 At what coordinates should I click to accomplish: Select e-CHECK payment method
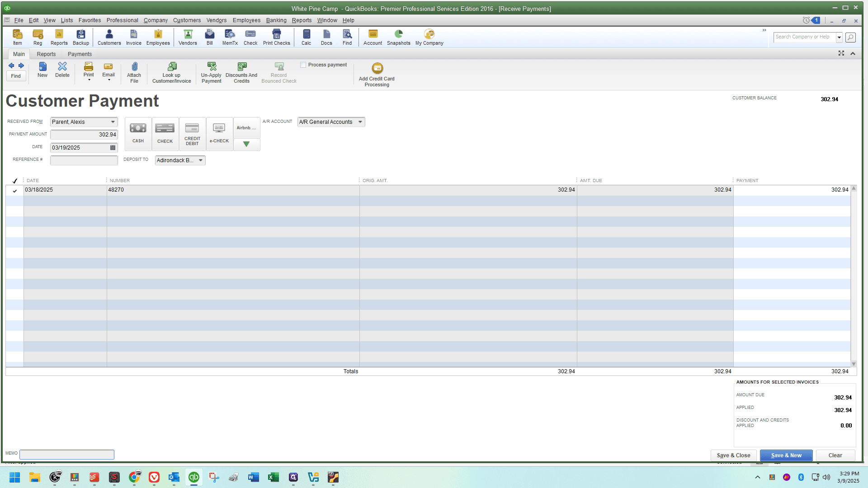219,134
